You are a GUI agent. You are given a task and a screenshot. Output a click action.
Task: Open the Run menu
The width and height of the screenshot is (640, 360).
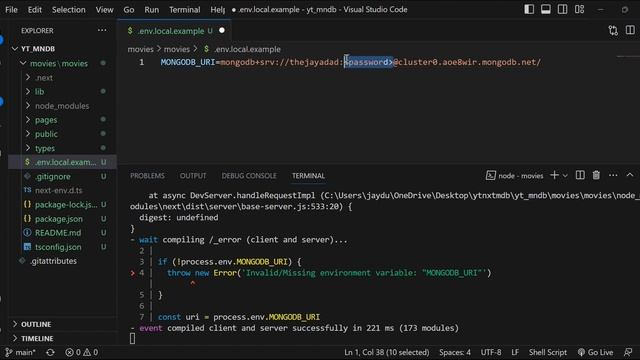tap(151, 9)
